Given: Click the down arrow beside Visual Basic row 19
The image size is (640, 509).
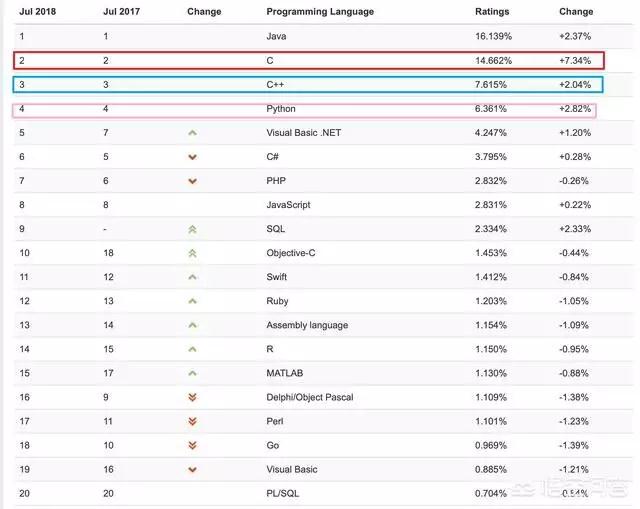Looking at the screenshot, I should click(193, 469).
